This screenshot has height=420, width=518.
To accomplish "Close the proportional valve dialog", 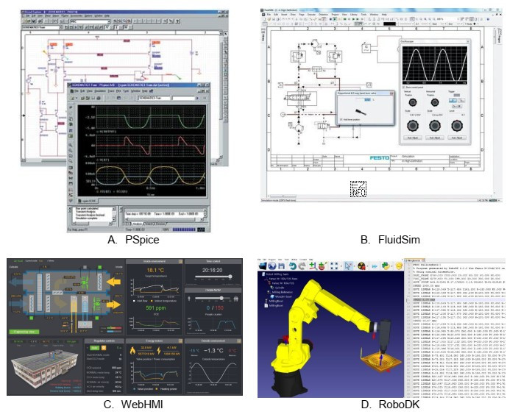I will 391,93.
